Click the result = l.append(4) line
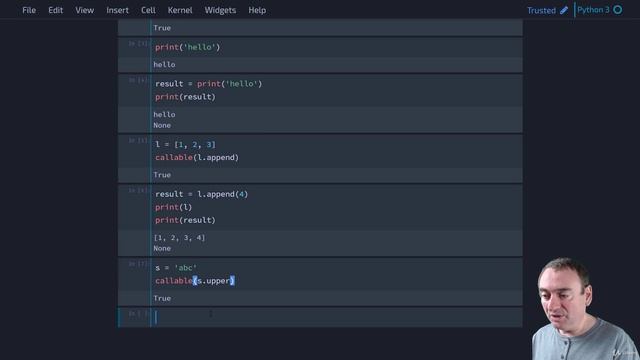Viewport: 640px width, 360px height. point(201,194)
